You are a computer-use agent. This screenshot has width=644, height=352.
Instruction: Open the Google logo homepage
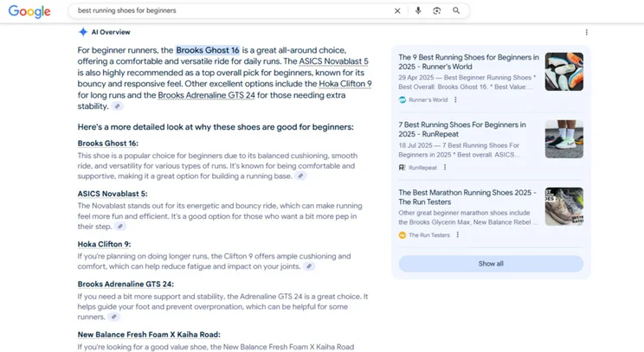tap(29, 11)
